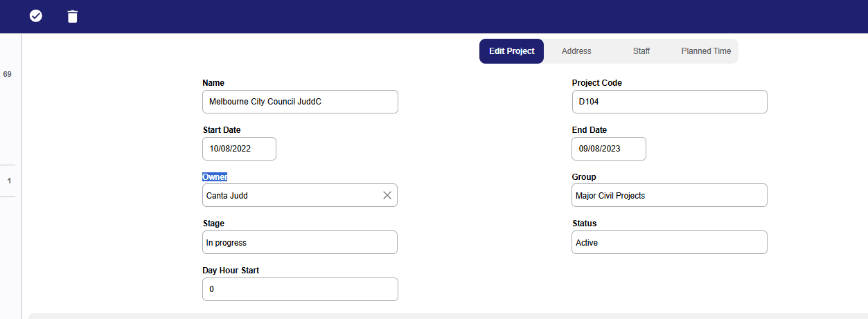This screenshot has width=868, height=319.
Task: Click the number 1 in left strip
Action: pyautogui.click(x=9, y=181)
